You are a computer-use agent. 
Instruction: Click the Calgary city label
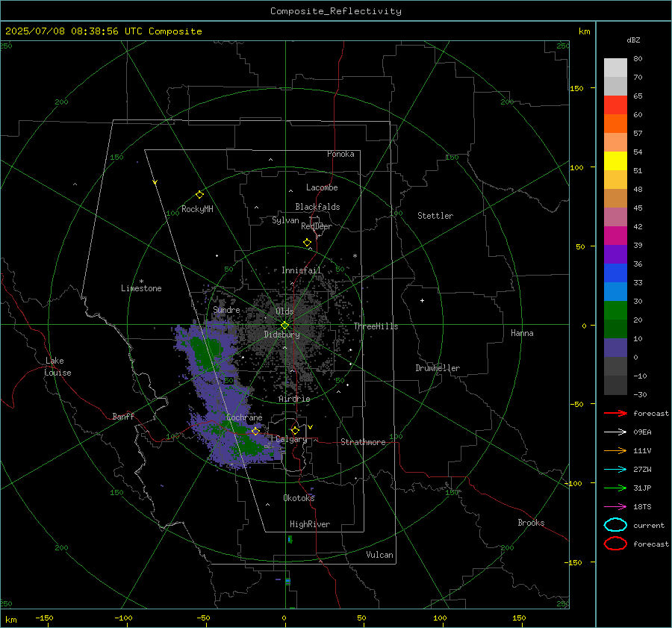coord(291,439)
